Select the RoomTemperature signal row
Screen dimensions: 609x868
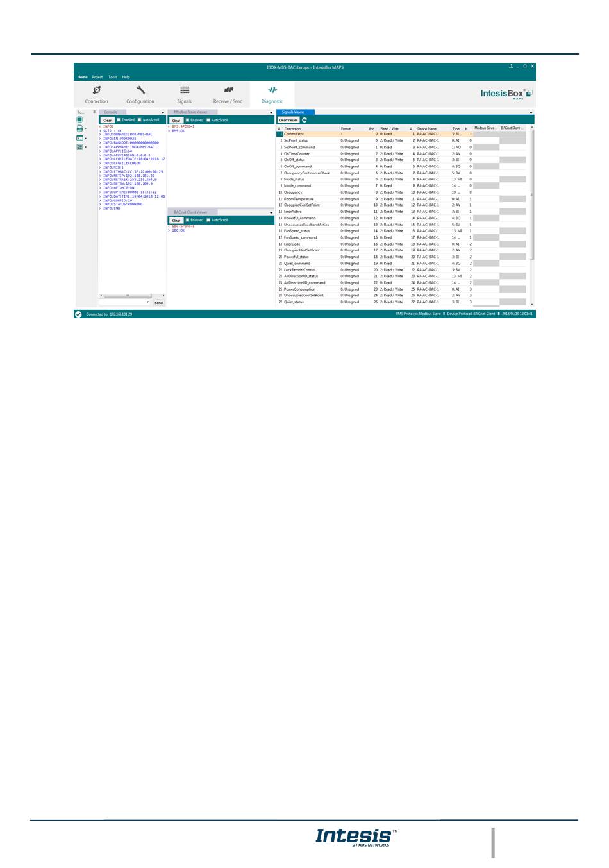click(401, 199)
